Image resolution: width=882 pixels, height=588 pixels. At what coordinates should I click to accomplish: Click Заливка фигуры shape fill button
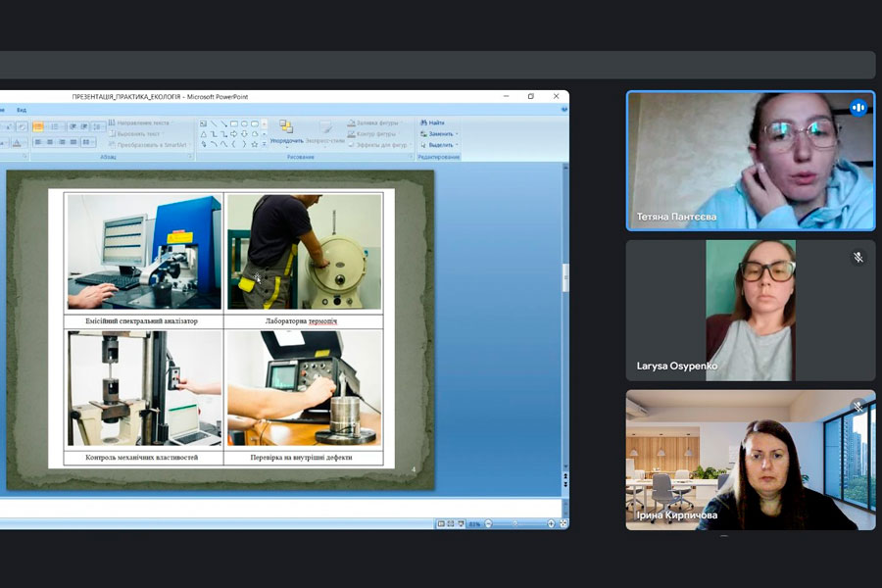click(x=372, y=122)
